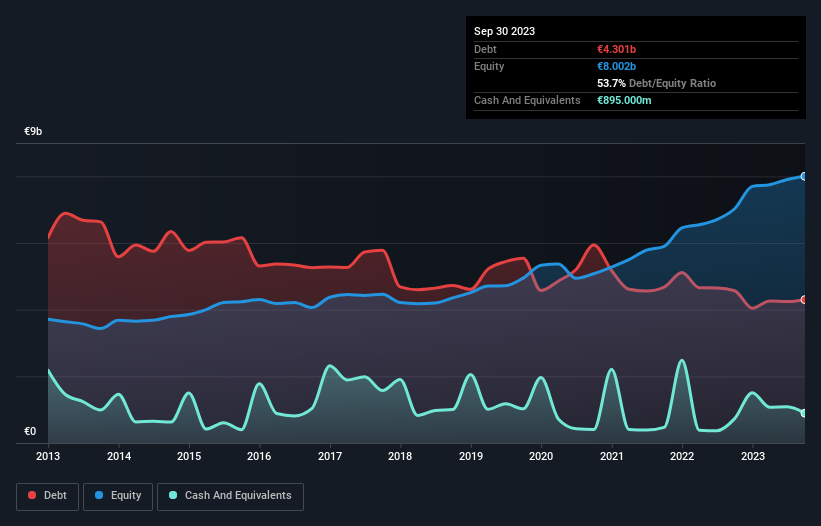
Task: Click the teal Cash endpoint marker on chart
Action: (804, 413)
